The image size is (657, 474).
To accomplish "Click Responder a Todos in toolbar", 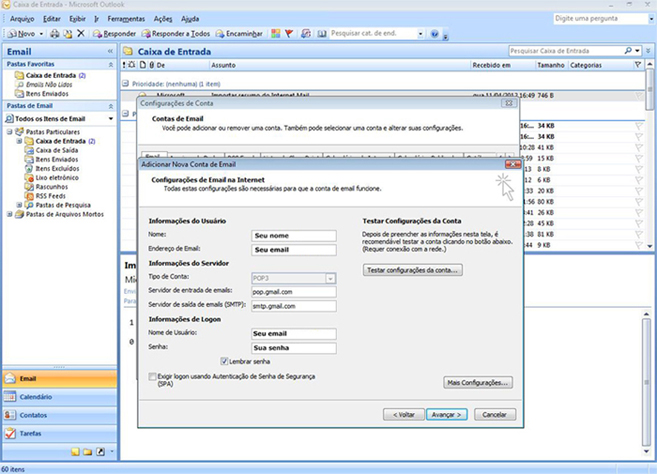I will point(176,34).
